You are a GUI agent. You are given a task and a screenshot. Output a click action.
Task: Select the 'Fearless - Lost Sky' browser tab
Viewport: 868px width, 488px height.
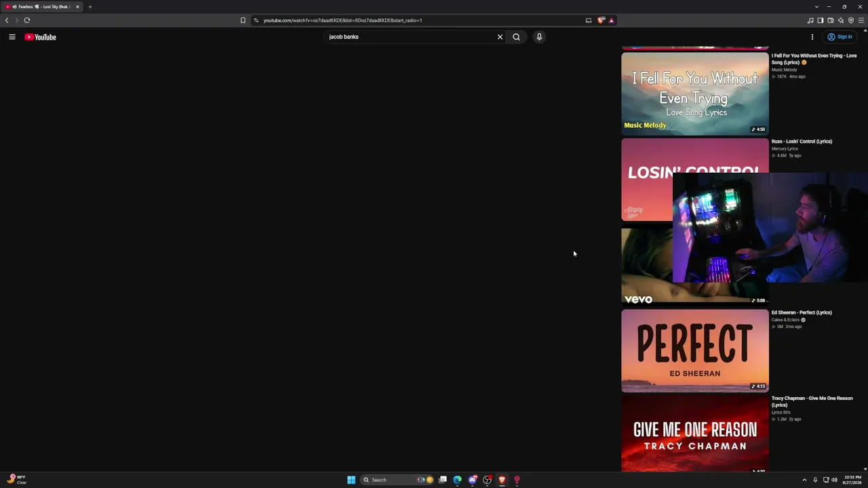coord(42,7)
